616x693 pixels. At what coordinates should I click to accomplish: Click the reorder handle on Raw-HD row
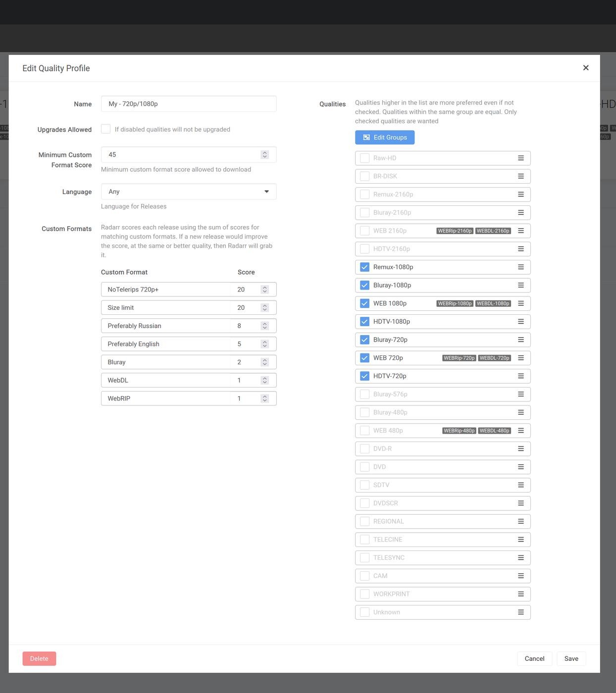click(x=520, y=158)
